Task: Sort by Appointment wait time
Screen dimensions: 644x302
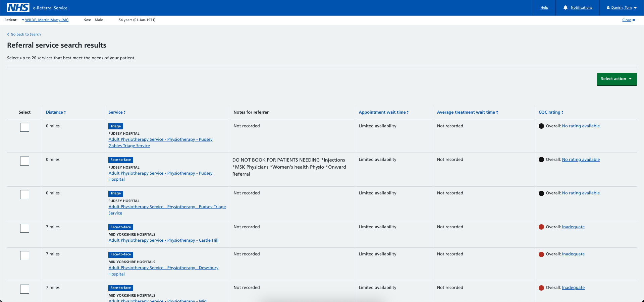Action: (383, 112)
